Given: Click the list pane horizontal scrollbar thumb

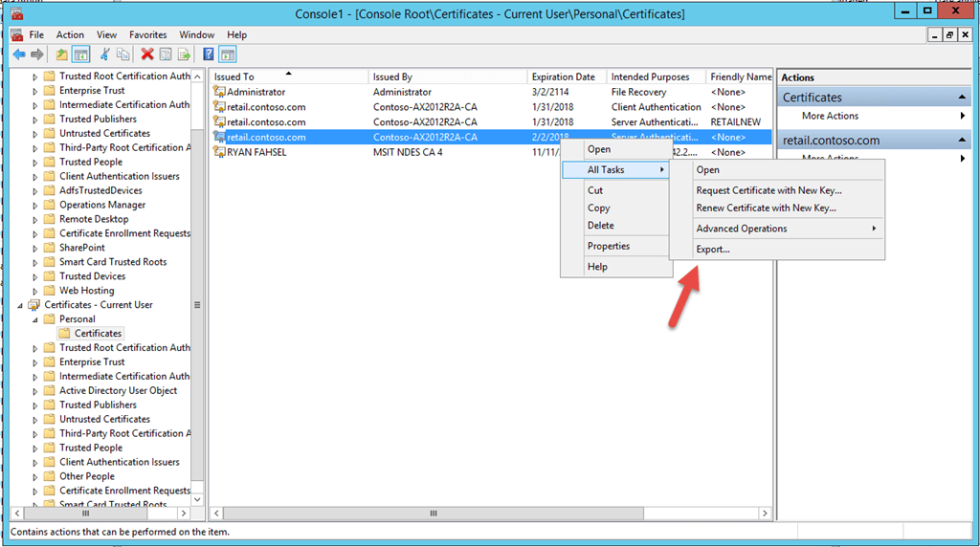Looking at the screenshot, I should pyautogui.click(x=434, y=514).
